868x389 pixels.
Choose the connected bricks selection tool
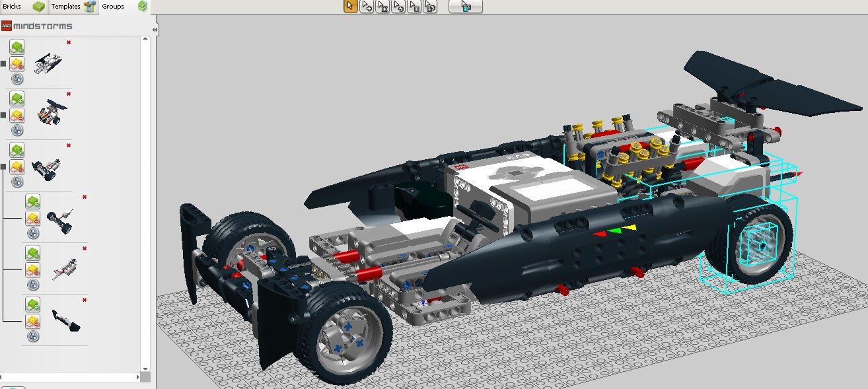382,7
